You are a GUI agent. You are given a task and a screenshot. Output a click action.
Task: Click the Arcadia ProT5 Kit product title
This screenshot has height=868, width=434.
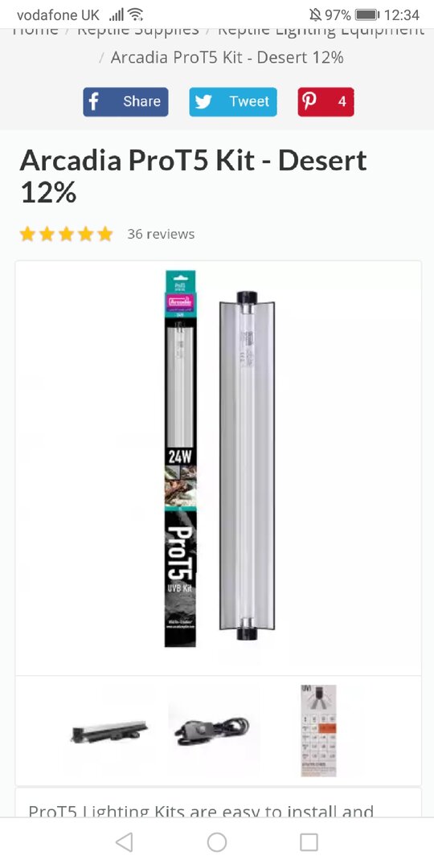pos(194,177)
